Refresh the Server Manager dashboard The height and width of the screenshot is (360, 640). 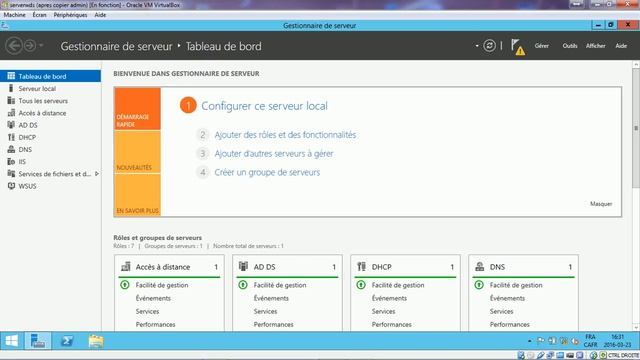(x=489, y=46)
